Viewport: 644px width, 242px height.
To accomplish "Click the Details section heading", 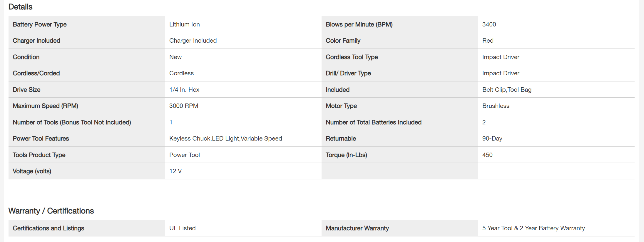I will (20, 7).
